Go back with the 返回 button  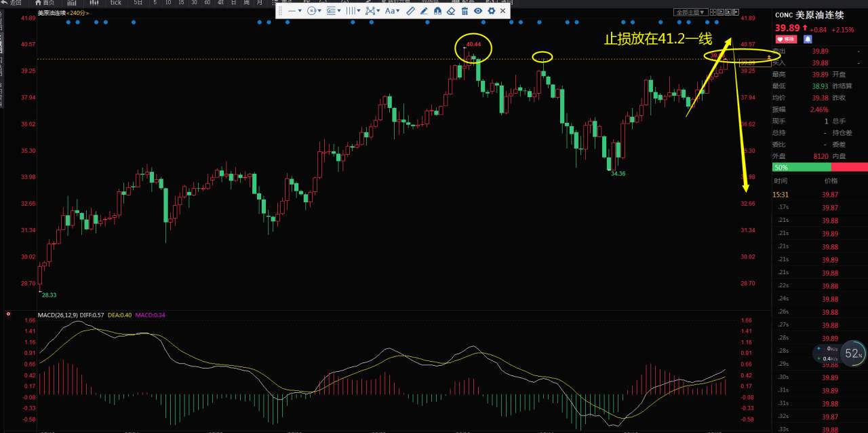click(11, 3)
